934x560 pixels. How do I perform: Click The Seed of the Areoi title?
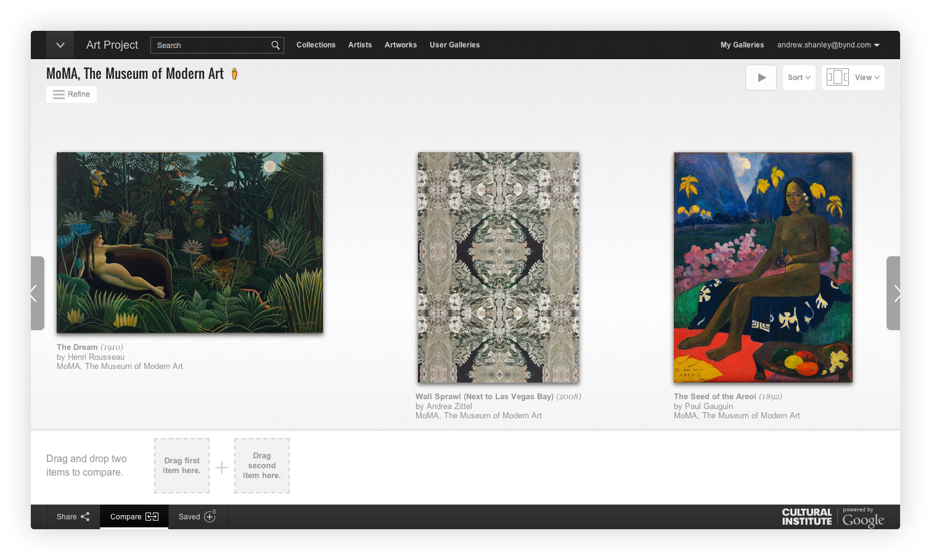[715, 397]
